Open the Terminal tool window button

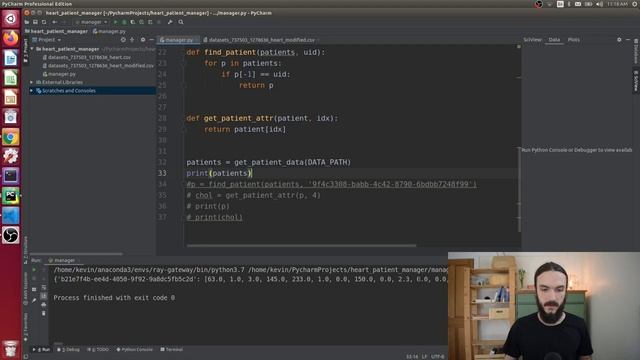[171, 349]
